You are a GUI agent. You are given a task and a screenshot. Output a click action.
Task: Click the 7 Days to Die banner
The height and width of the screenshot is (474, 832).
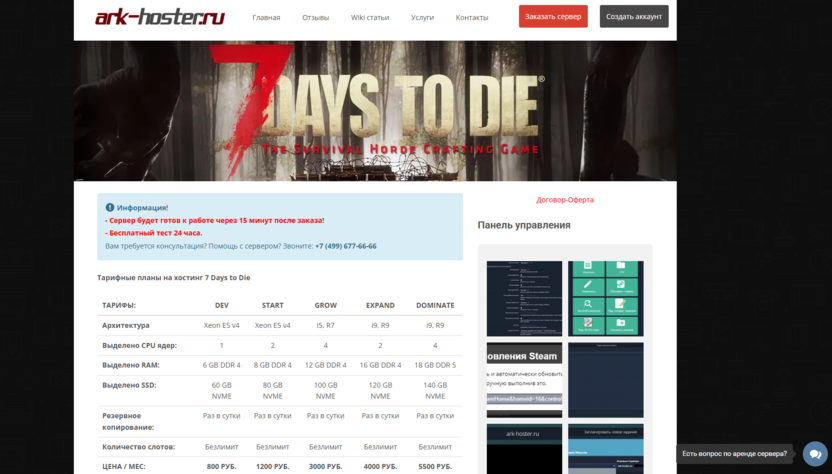coord(375,111)
